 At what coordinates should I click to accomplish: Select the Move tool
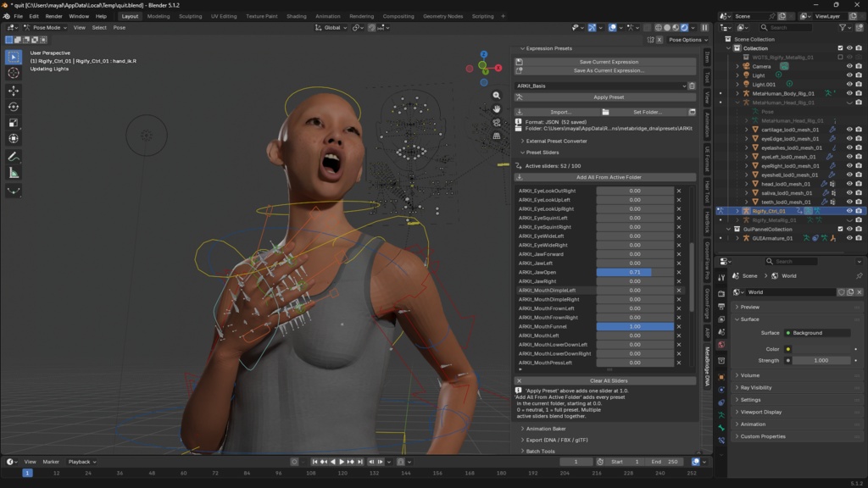tap(14, 90)
